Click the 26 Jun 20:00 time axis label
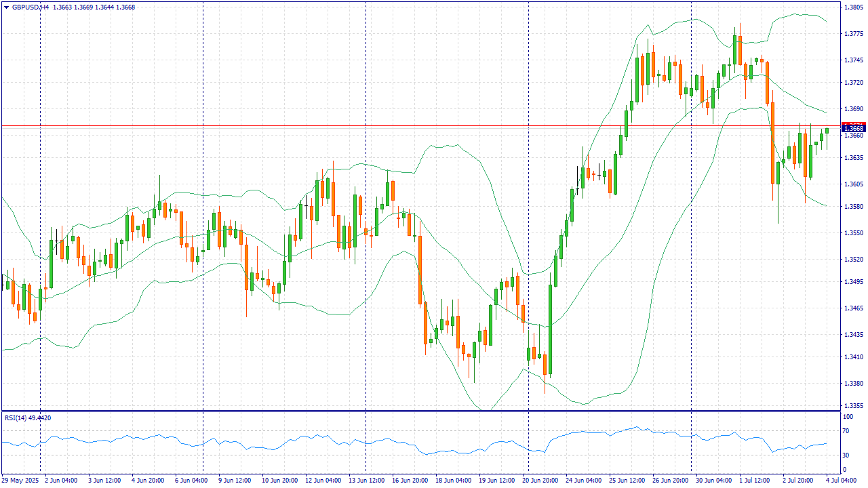 point(670,481)
